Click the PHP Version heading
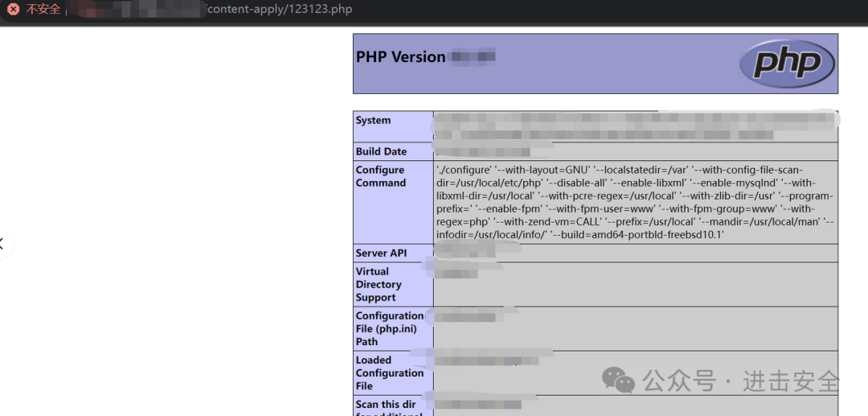This screenshot has width=868, height=416. [x=400, y=57]
